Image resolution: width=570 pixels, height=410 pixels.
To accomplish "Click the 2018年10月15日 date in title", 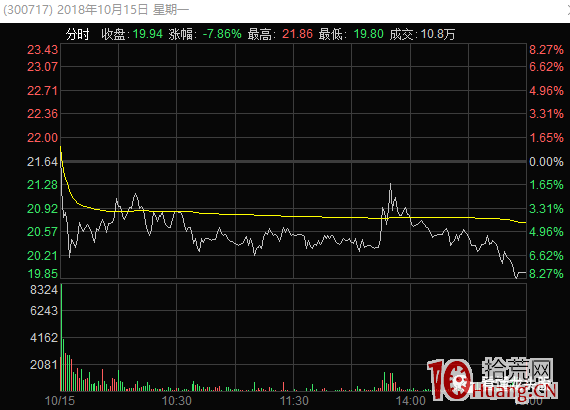I will [x=102, y=10].
